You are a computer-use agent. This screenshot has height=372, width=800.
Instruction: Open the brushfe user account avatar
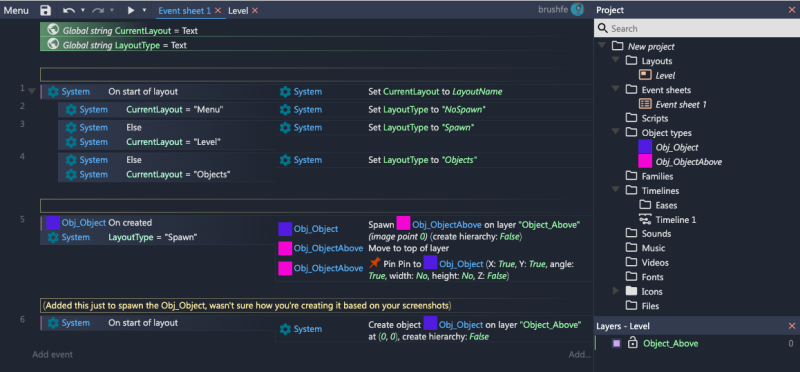577,9
